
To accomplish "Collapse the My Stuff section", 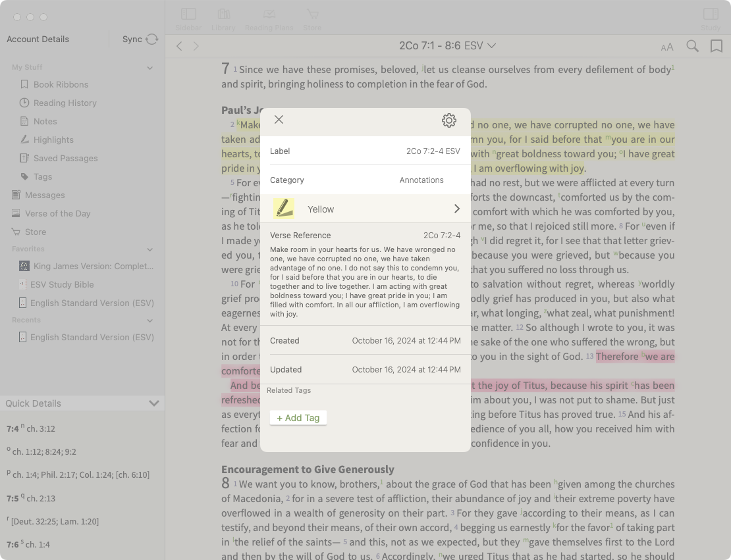I will click(x=149, y=68).
